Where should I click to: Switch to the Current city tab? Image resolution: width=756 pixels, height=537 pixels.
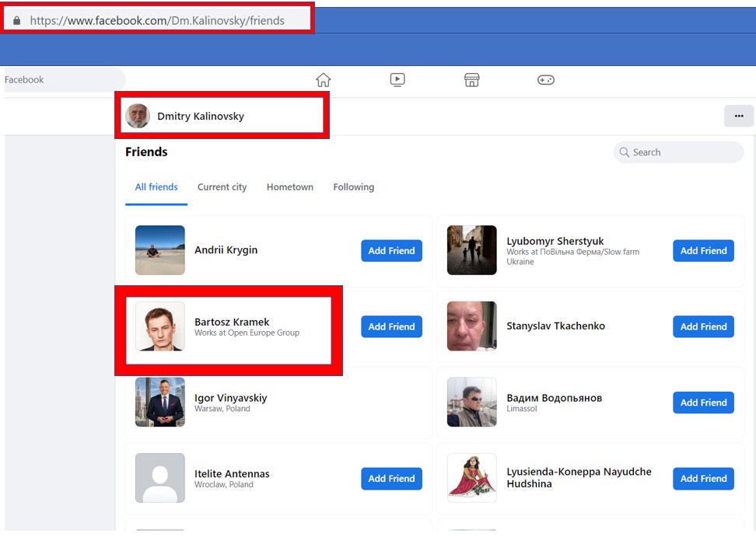point(222,187)
